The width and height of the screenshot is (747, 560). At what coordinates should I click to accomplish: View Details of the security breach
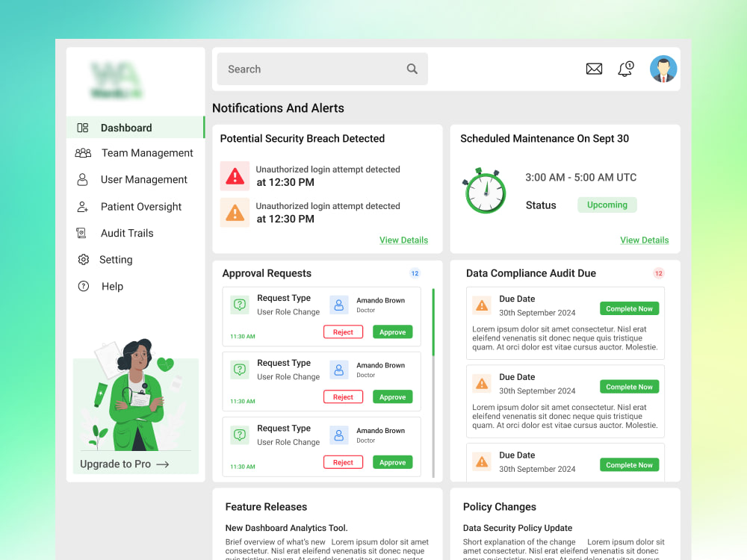coord(403,240)
